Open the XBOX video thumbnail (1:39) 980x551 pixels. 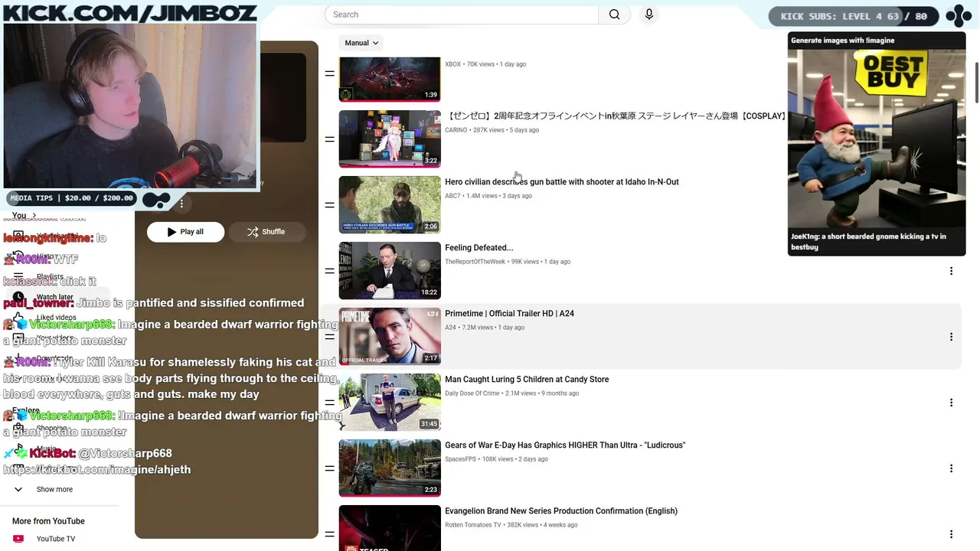(x=390, y=79)
